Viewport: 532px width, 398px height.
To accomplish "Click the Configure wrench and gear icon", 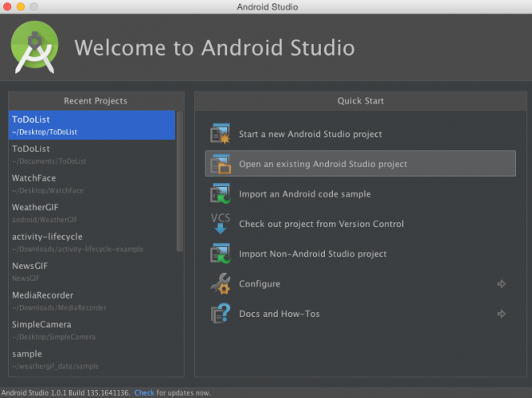I will pyautogui.click(x=220, y=283).
